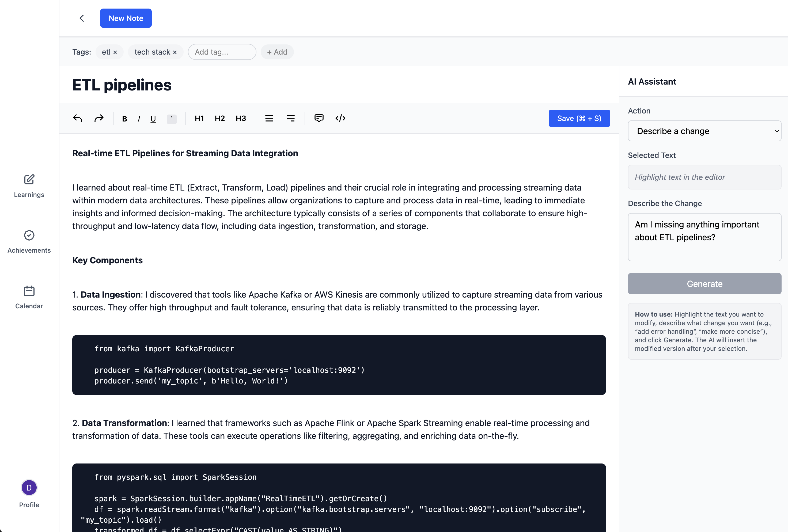Open the Describe a change action dropdown
The height and width of the screenshot is (532, 788).
tap(704, 131)
